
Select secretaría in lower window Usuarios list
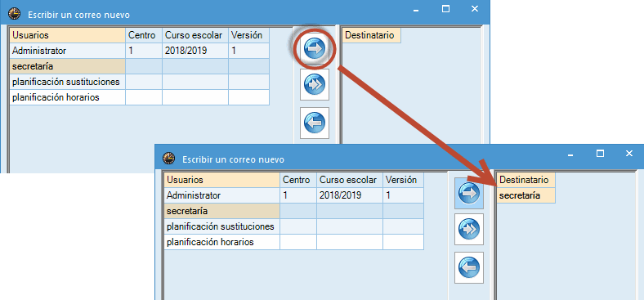point(294,211)
